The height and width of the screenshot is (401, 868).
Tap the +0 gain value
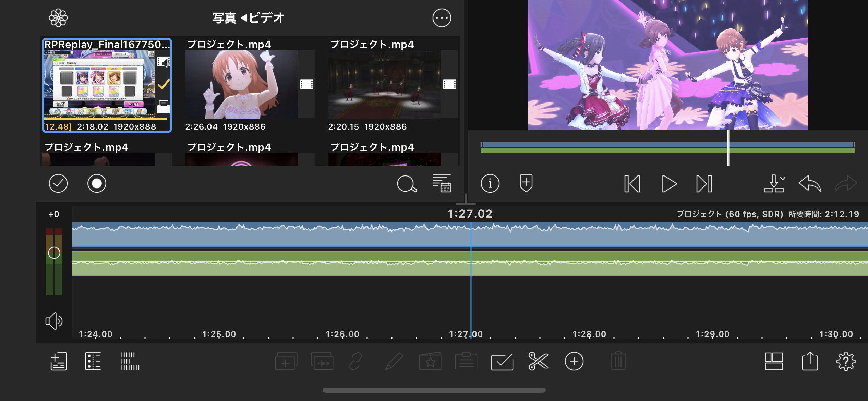pos(53,214)
